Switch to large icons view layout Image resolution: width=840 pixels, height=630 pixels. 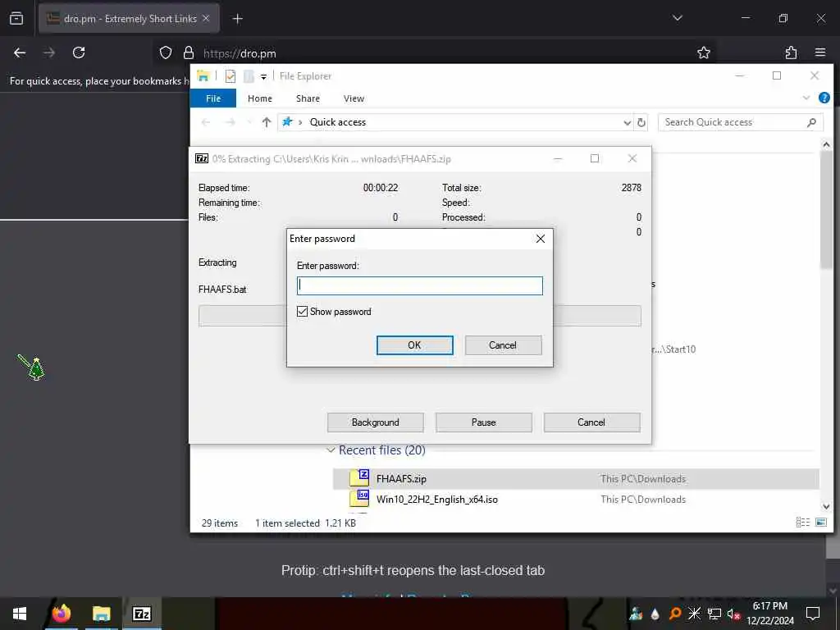click(820, 523)
